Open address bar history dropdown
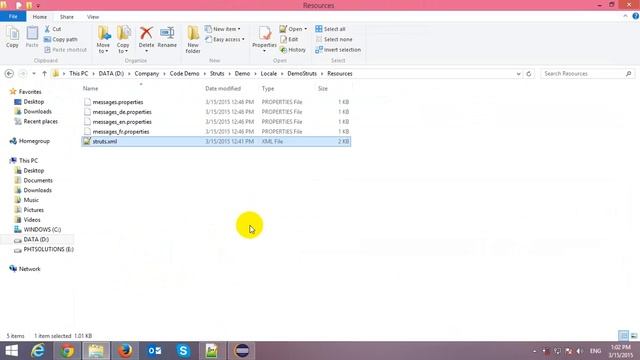This screenshot has width=640, height=360. coord(518,74)
